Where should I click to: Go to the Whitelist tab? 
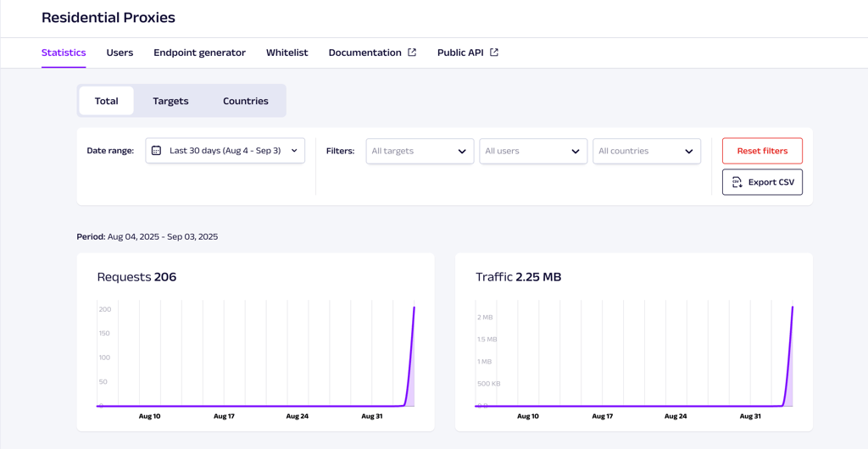tap(287, 53)
